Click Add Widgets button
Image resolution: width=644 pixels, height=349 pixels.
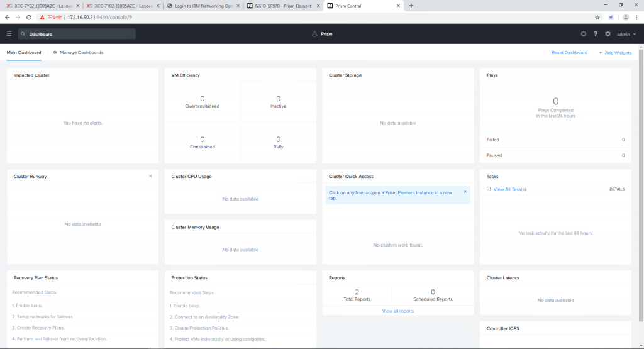point(615,53)
